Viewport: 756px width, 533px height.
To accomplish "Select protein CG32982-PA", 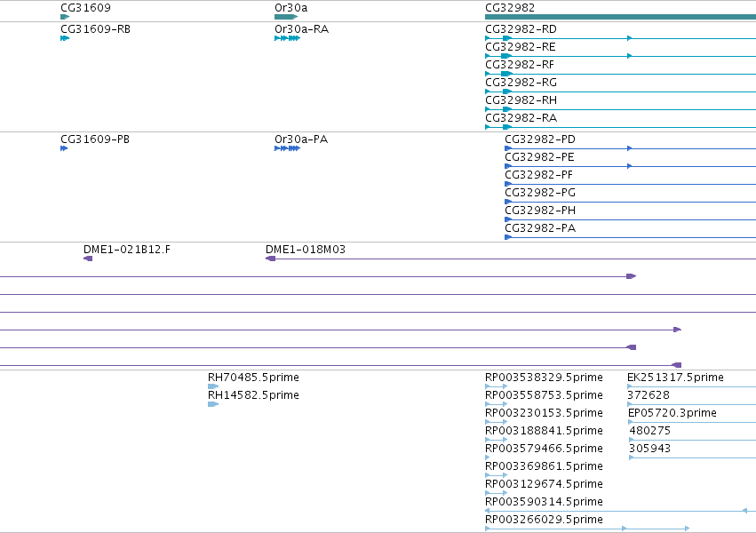I will coord(540,228).
